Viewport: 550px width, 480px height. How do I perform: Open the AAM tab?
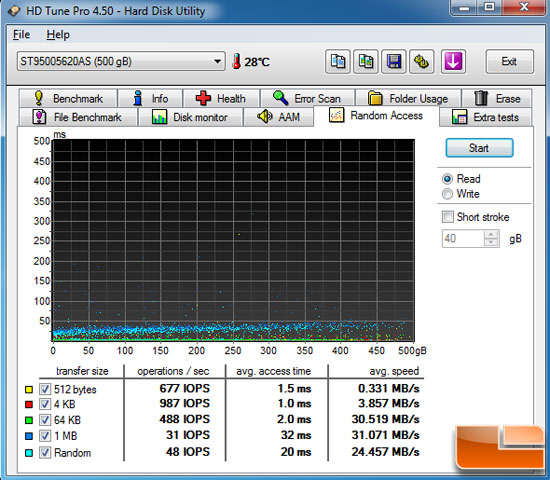click(x=279, y=117)
